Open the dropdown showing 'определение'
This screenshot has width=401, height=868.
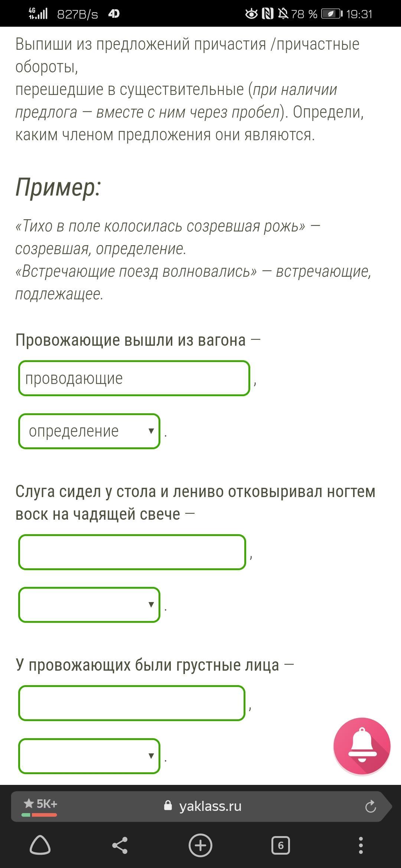click(x=89, y=431)
